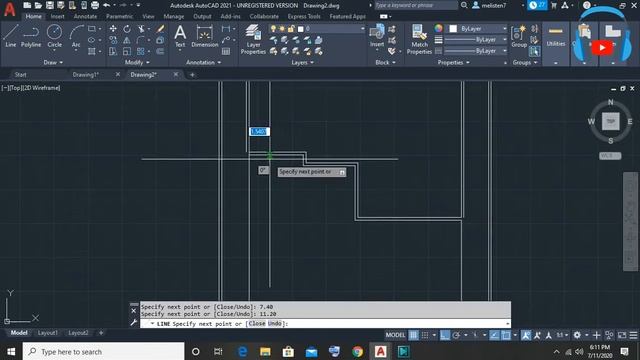Open the Dimension tool
This screenshot has width=640, height=360.
pos(204,36)
